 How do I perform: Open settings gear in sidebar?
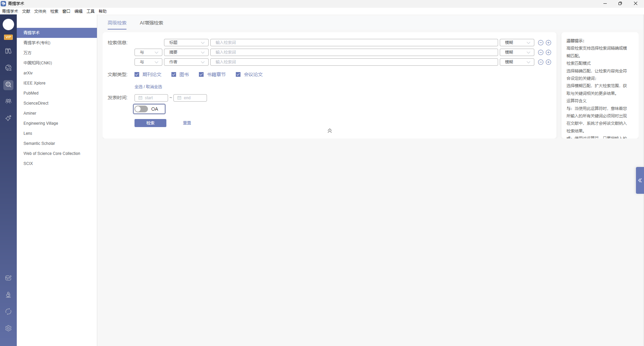[8, 328]
